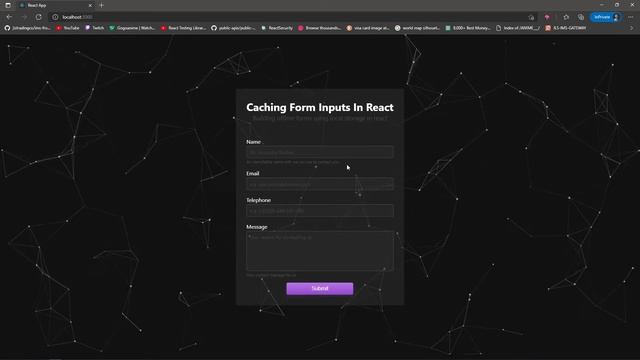Click the Telephone input field
The height and width of the screenshot is (360, 640).
(320, 211)
